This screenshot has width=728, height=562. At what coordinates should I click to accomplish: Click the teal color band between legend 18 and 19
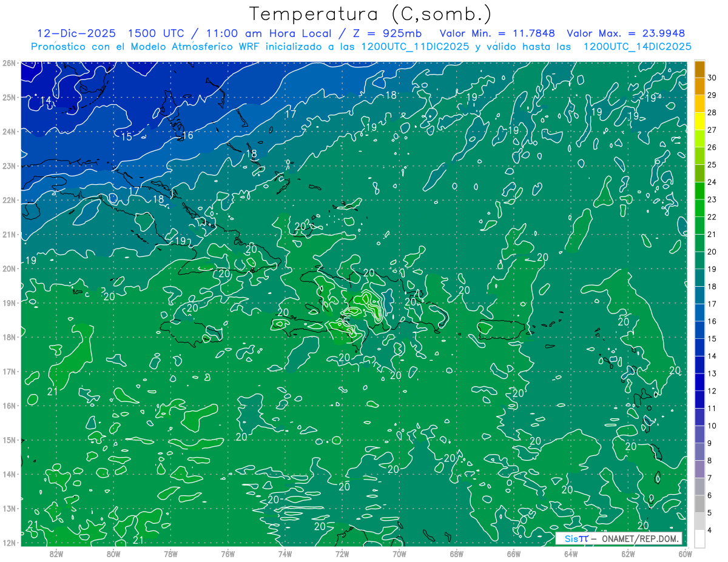[699, 278]
